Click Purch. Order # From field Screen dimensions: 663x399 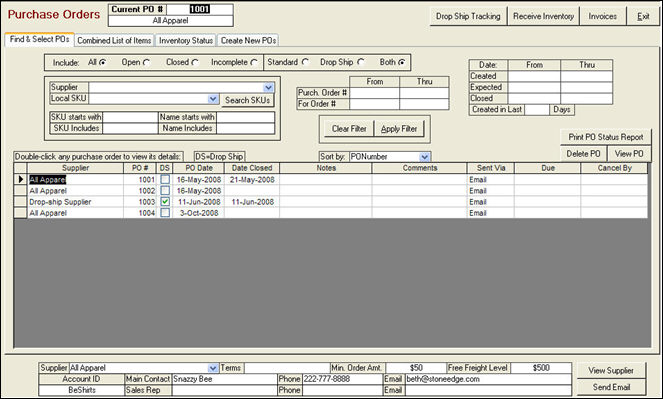point(374,93)
